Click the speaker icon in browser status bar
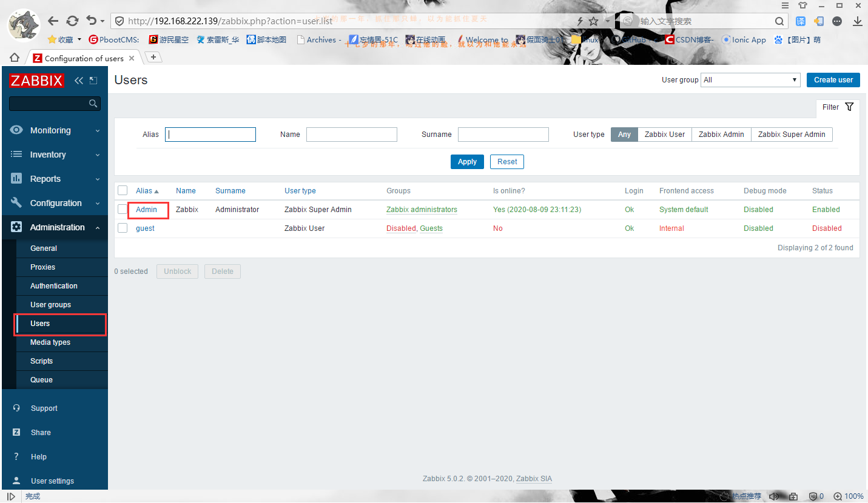 pyautogui.click(x=773, y=496)
